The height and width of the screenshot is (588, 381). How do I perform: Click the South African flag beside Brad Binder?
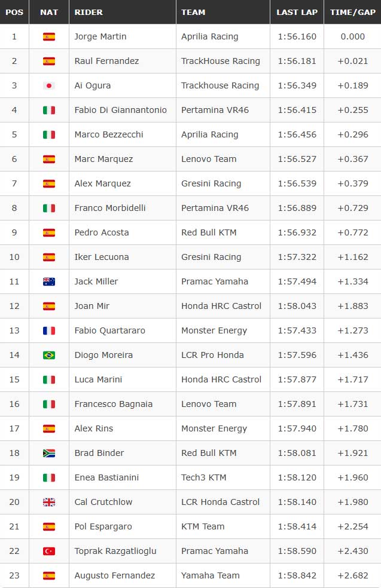[x=49, y=453]
